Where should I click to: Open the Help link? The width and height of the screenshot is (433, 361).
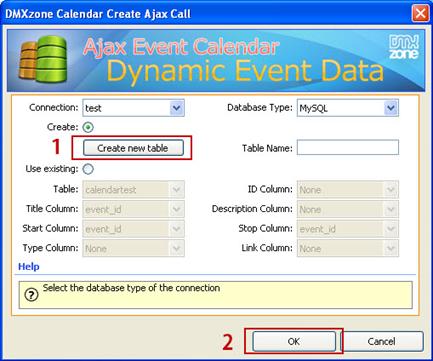(29, 266)
